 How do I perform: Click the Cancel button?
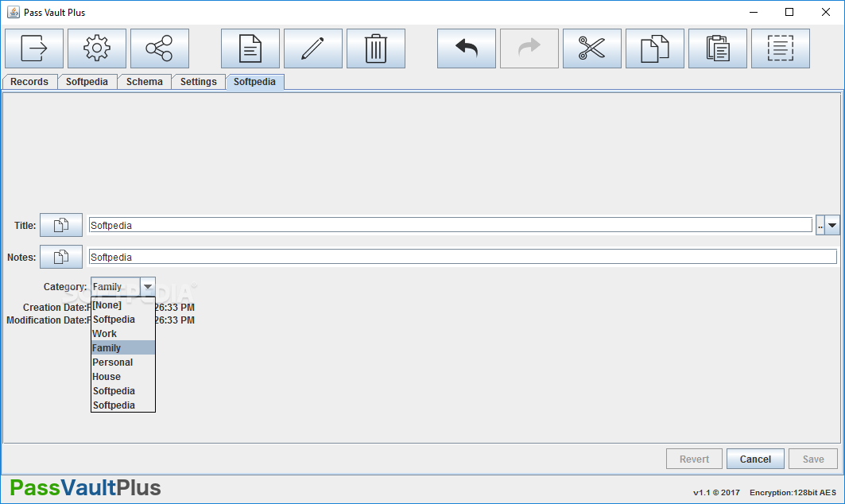(x=755, y=459)
